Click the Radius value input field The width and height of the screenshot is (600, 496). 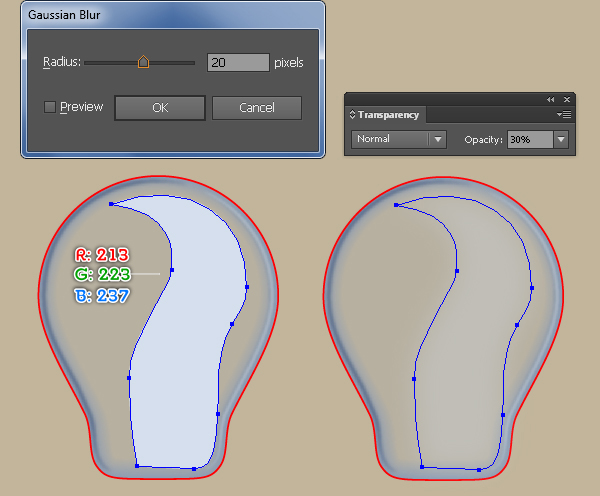(x=238, y=62)
